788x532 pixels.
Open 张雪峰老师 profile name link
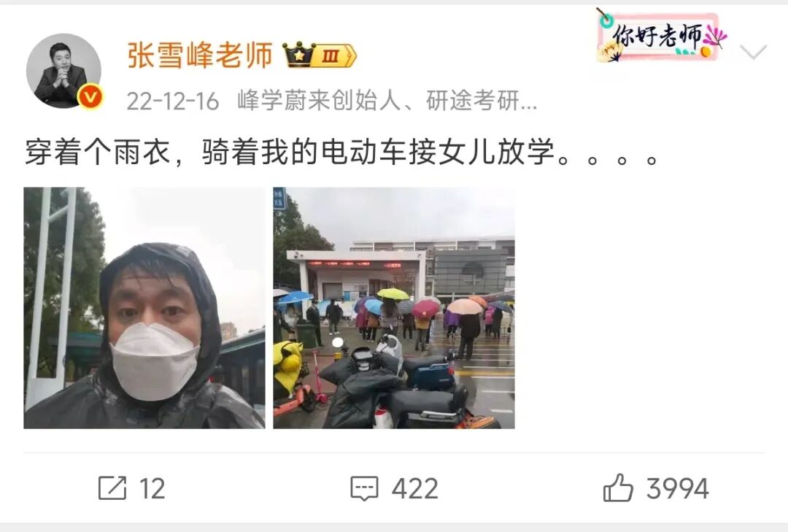(199, 55)
